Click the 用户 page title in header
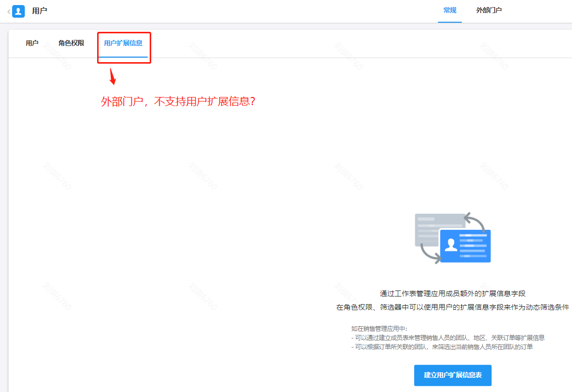This screenshot has height=392, width=572. [39, 11]
